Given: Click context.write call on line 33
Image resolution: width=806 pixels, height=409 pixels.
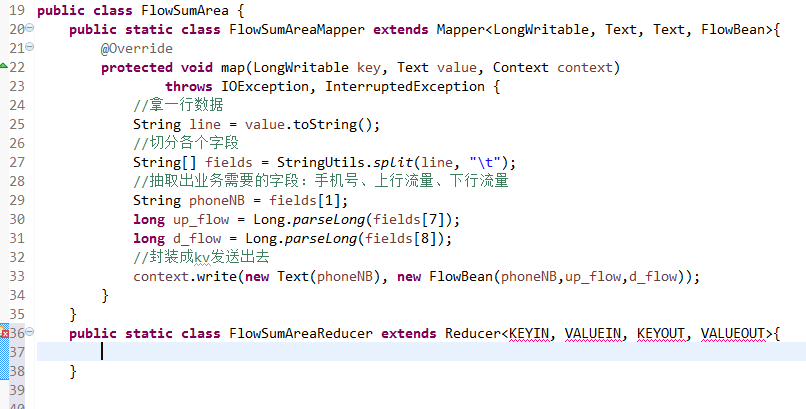Looking at the screenshot, I should pos(185,276).
